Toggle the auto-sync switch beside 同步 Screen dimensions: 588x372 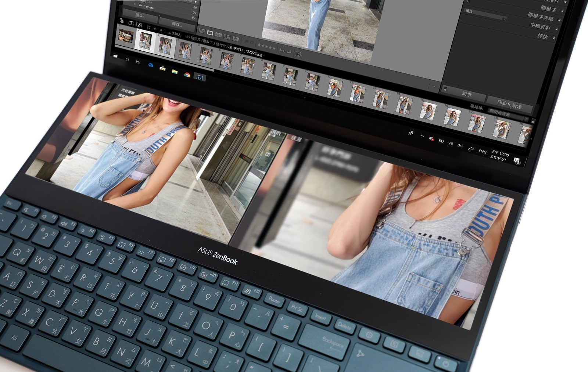click(x=445, y=89)
